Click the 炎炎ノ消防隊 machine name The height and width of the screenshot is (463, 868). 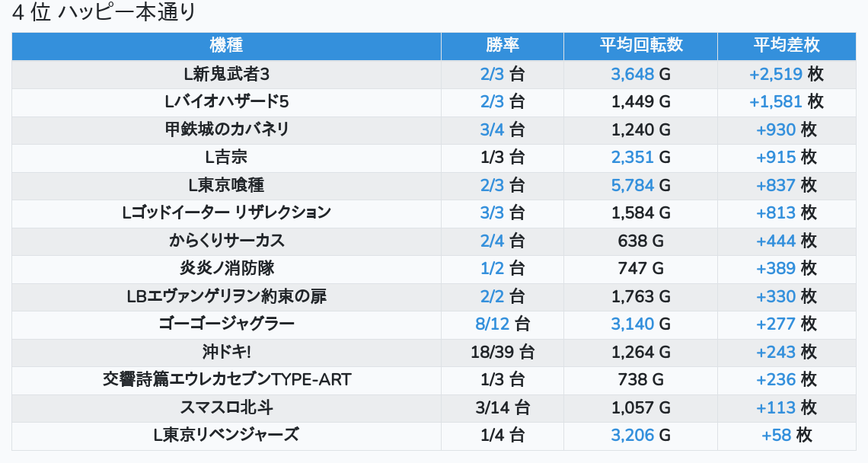tap(226, 268)
